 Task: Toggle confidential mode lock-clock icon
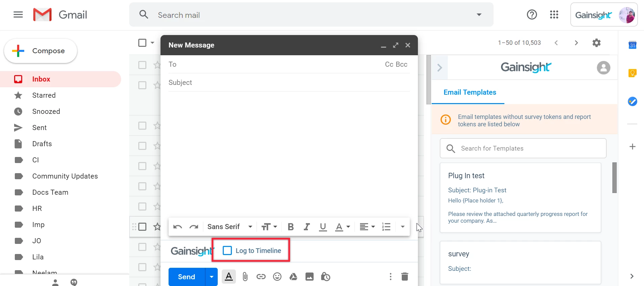pos(325,277)
